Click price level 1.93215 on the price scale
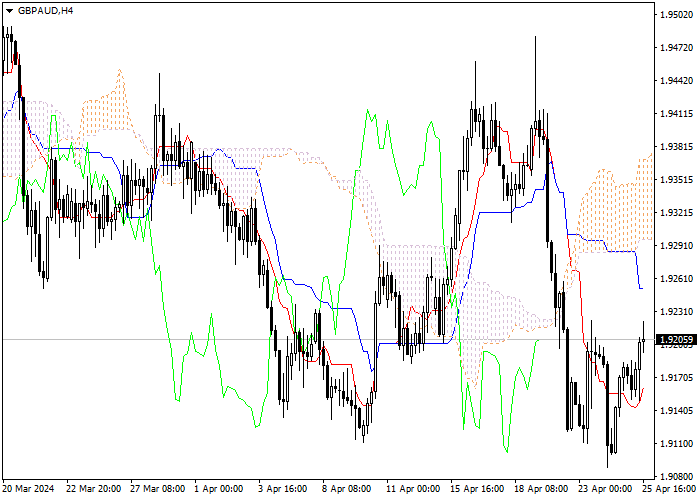700x500 pixels. tap(676, 213)
